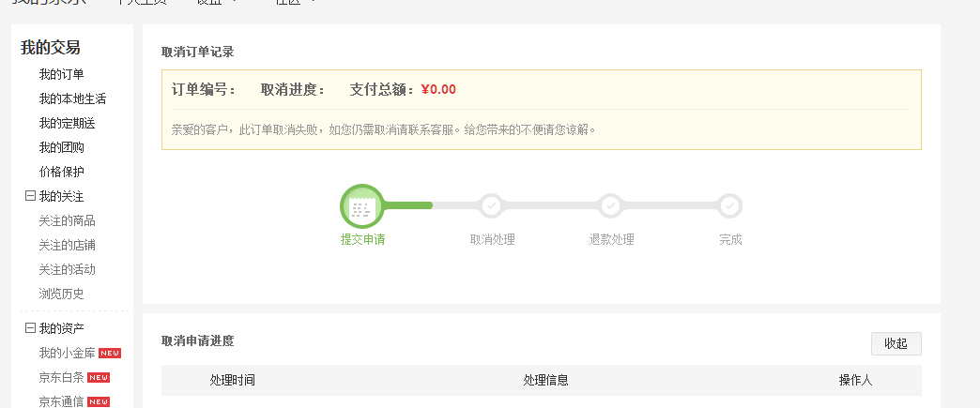Click the NEW badge beside 京东白条
Viewport: 980px width, 408px height.
click(x=99, y=378)
